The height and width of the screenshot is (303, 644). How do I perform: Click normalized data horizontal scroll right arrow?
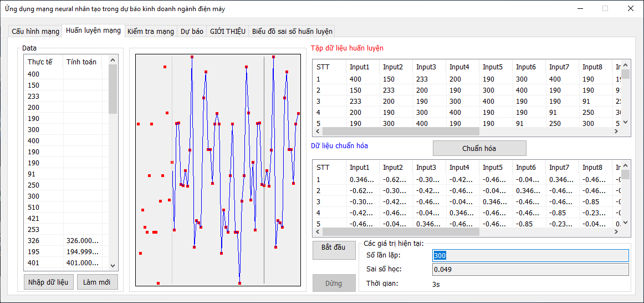tap(616, 232)
